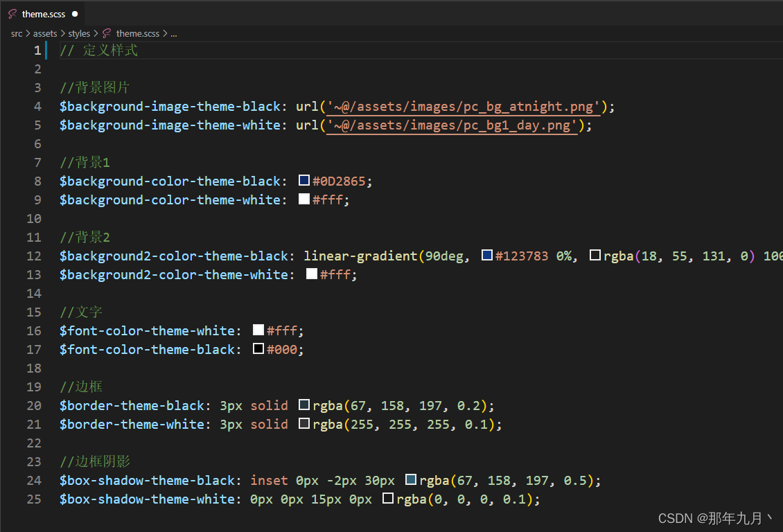The width and height of the screenshot is (783, 532).
Task: Click the //背景1 comment
Action: [85, 162]
